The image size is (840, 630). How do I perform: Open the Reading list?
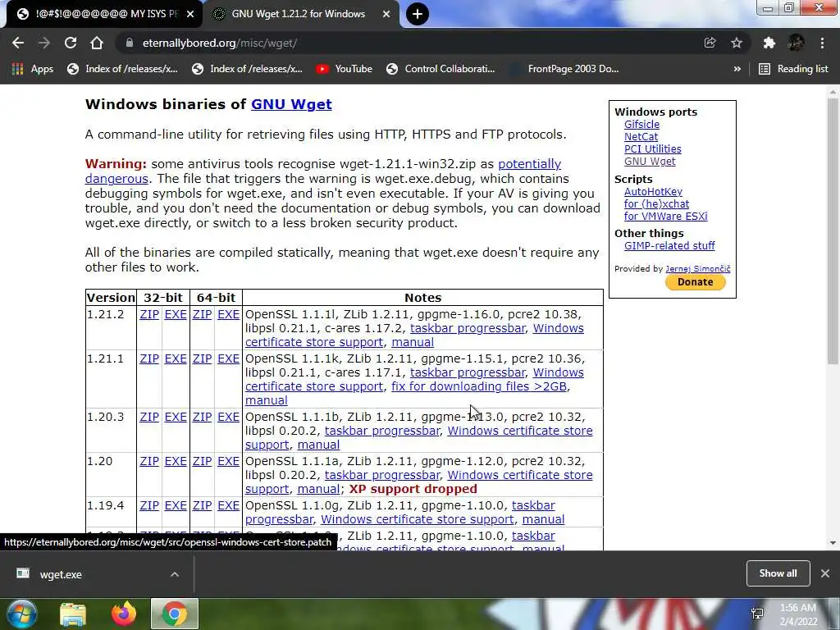pos(793,69)
